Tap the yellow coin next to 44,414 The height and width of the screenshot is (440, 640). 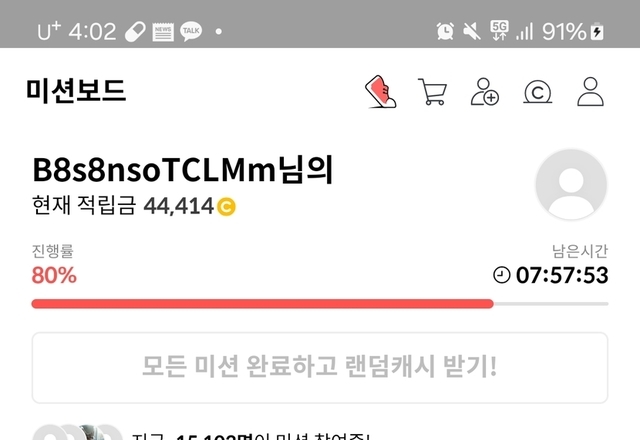tap(226, 206)
